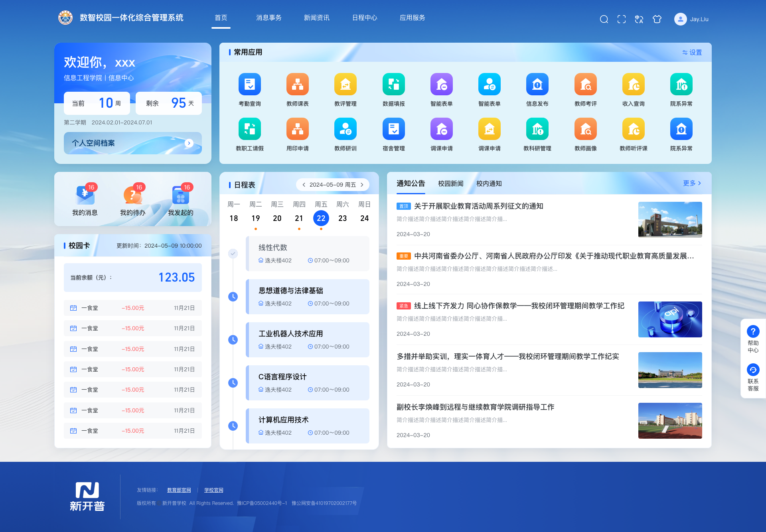Open the 教师课表 app icon

297,85
